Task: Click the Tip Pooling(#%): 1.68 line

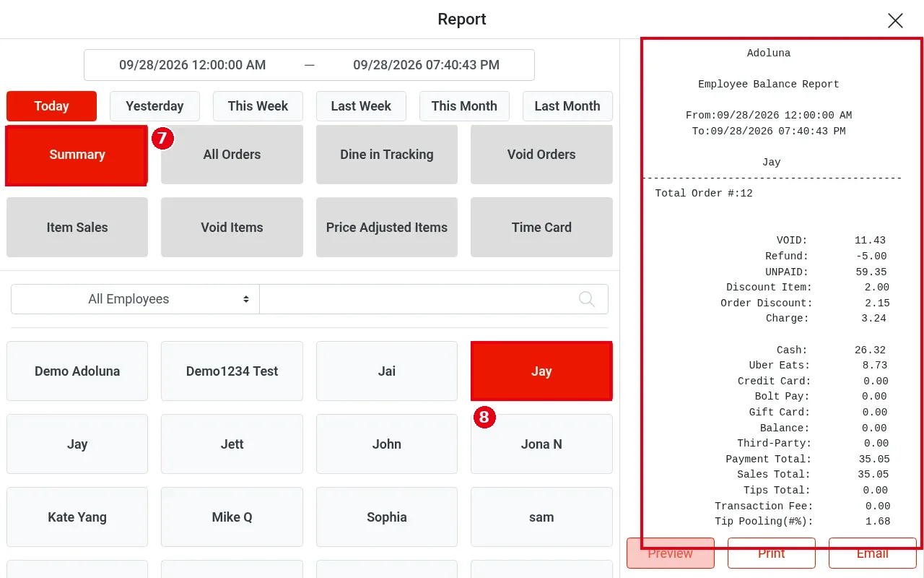Action: click(803, 522)
